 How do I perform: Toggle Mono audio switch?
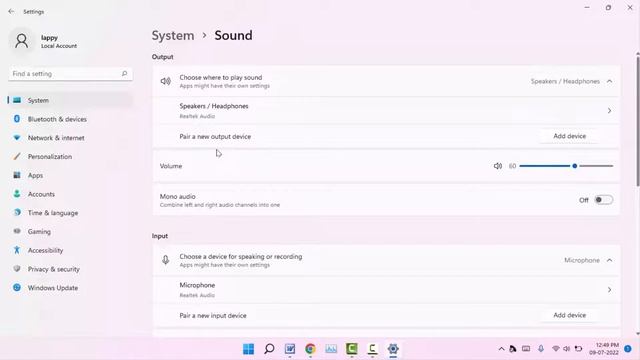click(603, 200)
